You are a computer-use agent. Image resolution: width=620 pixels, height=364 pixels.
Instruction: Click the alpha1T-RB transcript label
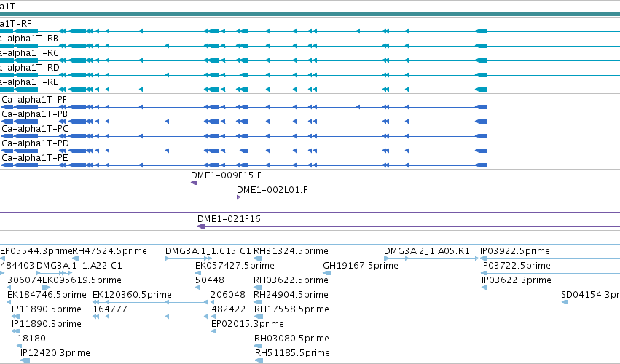coord(29,39)
